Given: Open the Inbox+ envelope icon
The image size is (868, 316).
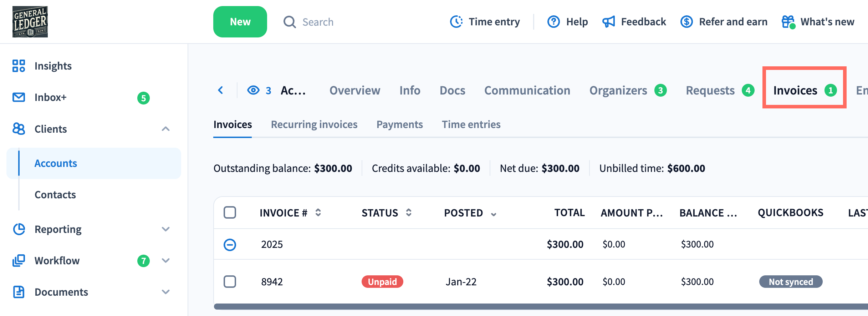Looking at the screenshot, I should click(19, 97).
